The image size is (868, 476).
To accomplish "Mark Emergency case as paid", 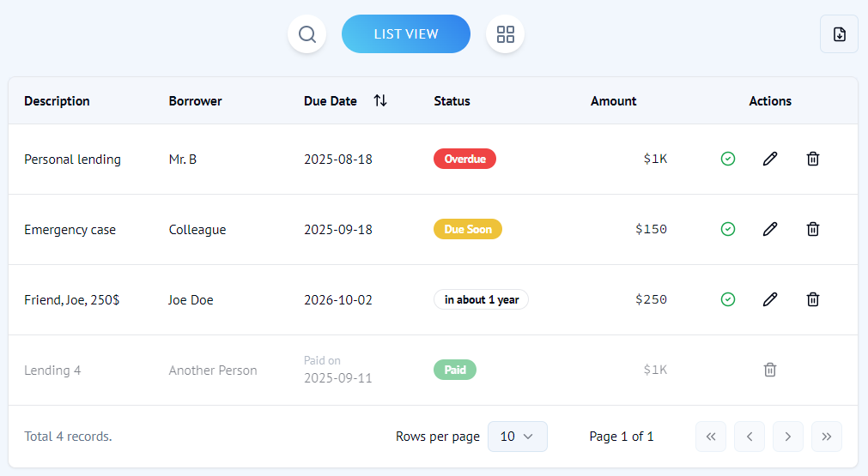I will 728,229.
